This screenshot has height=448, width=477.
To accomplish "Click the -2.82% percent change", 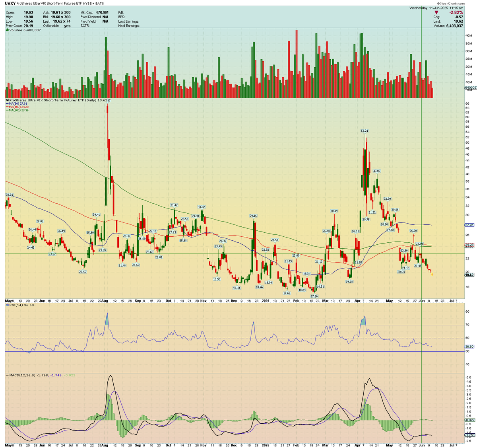I will tap(456, 13).
